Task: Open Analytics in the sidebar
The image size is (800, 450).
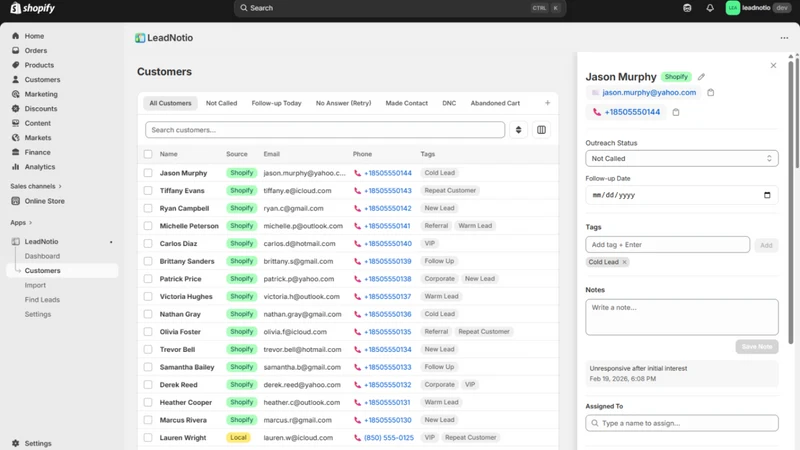Action: point(40,167)
